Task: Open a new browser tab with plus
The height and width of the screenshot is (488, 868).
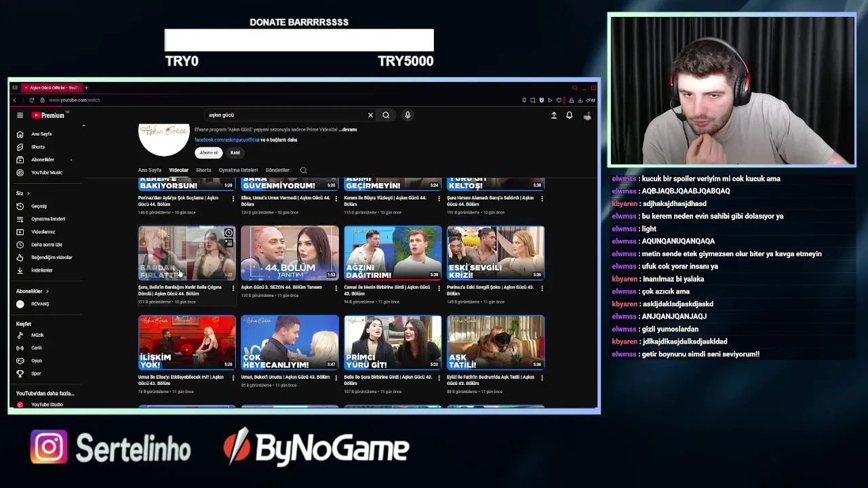Action: (86, 87)
